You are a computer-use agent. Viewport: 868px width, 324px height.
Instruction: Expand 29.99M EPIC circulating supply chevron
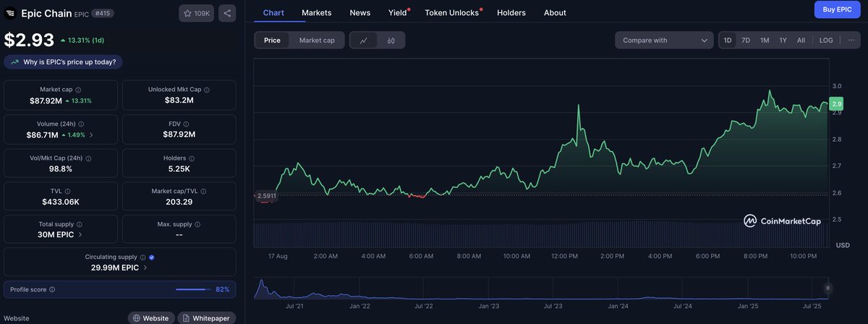coord(146,268)
